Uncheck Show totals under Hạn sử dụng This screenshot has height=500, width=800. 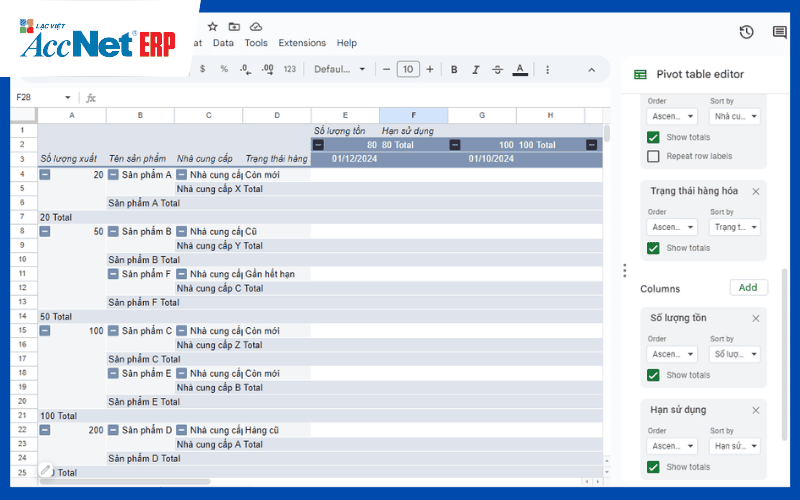pos(653,467)
